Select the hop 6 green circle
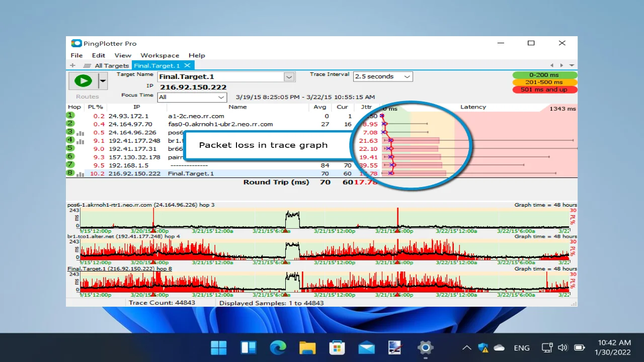 [70, 156]
